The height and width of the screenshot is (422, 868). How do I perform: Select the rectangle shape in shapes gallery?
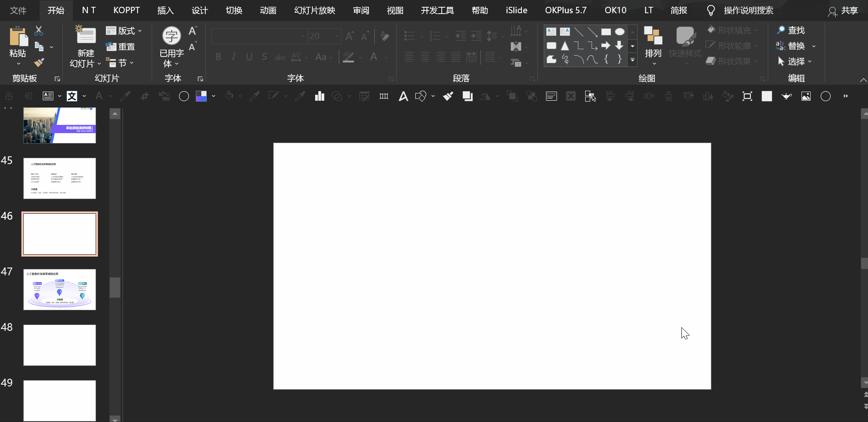606,32
